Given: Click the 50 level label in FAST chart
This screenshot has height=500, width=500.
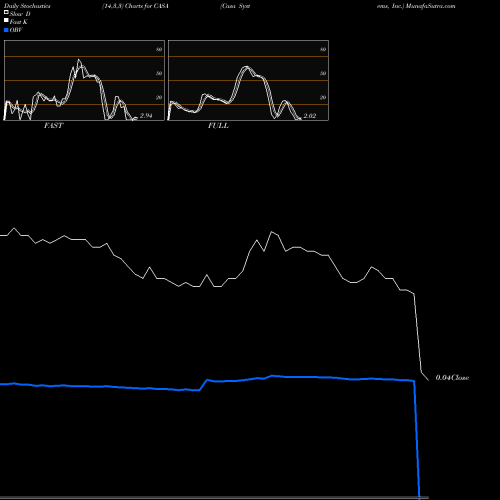Looking at the screenshot, I should [x=159, y=73].
